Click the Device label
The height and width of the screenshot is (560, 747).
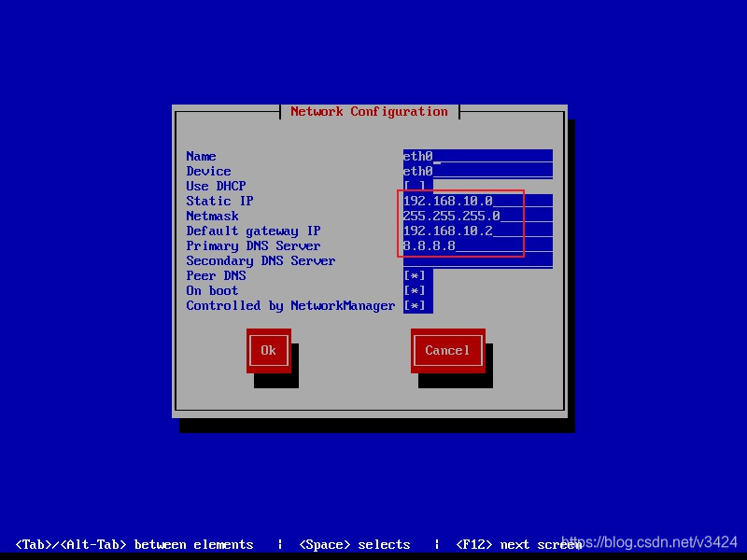click(208, 171)
